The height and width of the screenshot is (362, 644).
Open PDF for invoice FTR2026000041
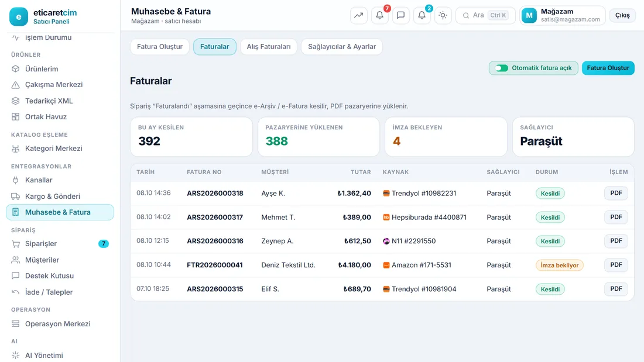[616, 265]
